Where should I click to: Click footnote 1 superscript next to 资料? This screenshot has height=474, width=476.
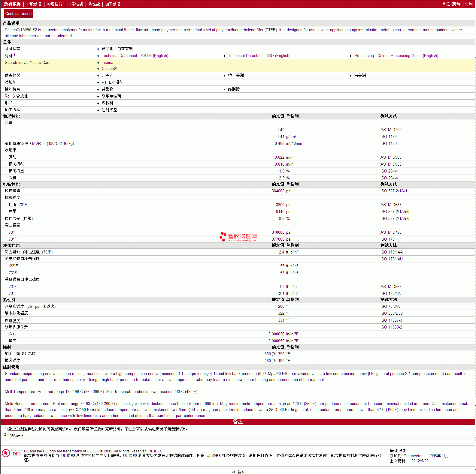pyautogui.click(x=14, y=55)
